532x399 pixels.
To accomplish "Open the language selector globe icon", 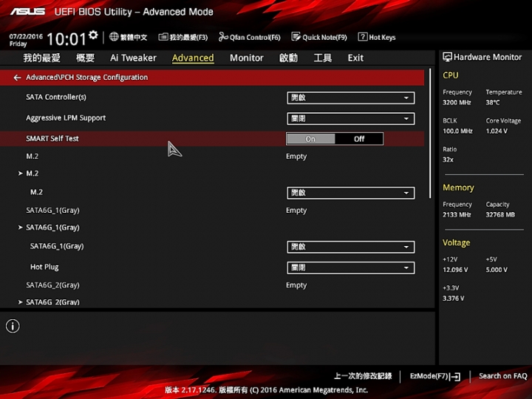I will (114, 37).
